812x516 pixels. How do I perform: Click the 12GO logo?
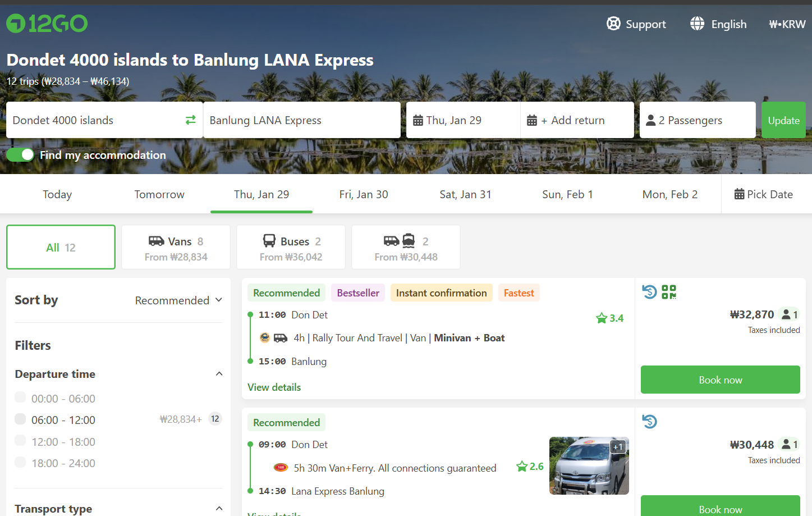click(x=47, y=24)
